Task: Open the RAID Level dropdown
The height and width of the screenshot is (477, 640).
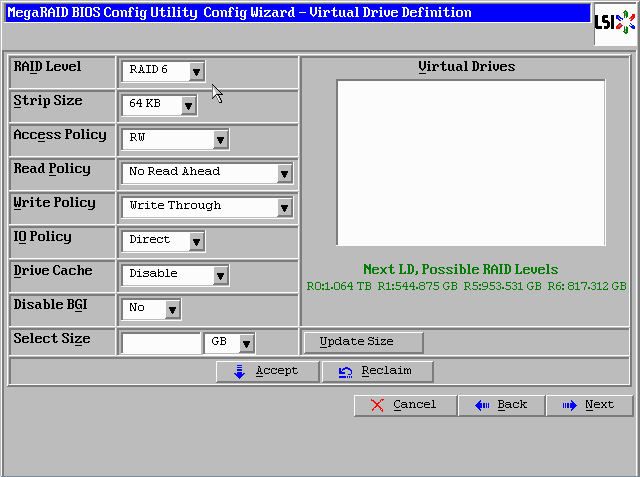Action: (196, 71)
